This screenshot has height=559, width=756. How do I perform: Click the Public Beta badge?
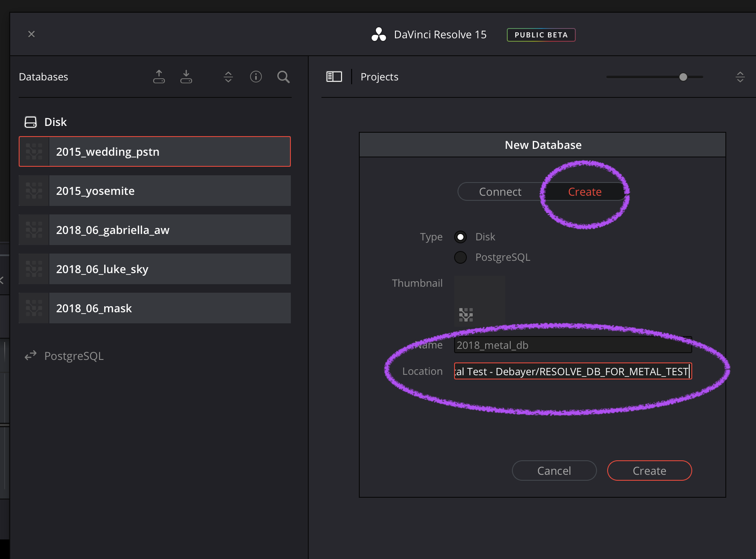541,35
